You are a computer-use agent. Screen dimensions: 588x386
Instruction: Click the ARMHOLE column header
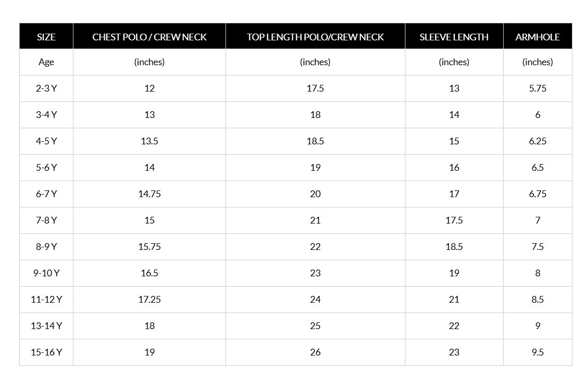[537, 37]
